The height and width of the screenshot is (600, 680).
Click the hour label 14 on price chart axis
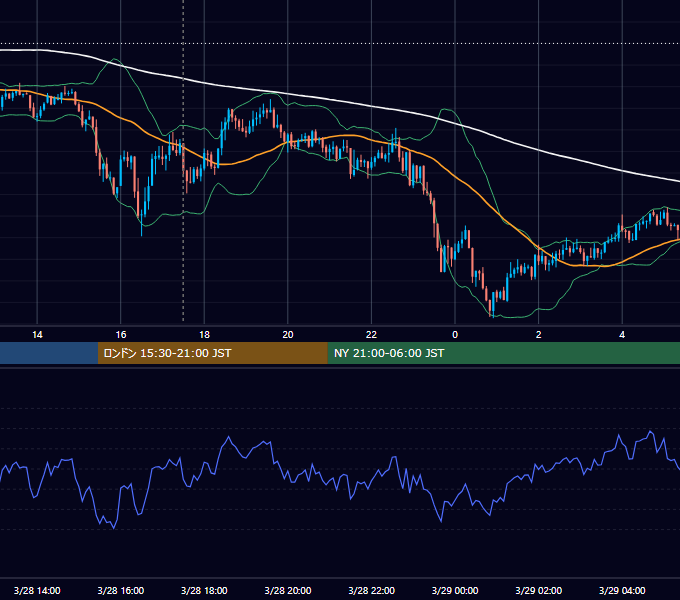[x=37, y=335]
